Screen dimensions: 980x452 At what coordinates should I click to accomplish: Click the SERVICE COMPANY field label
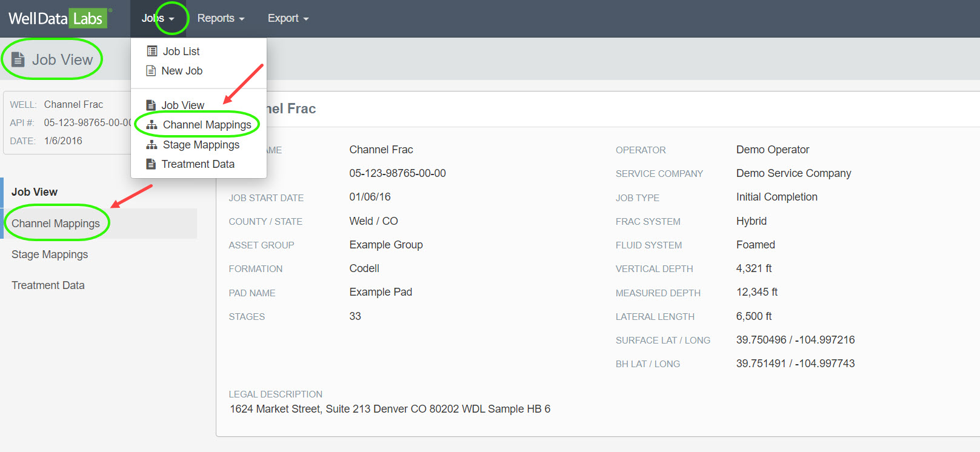coord(659,174)
